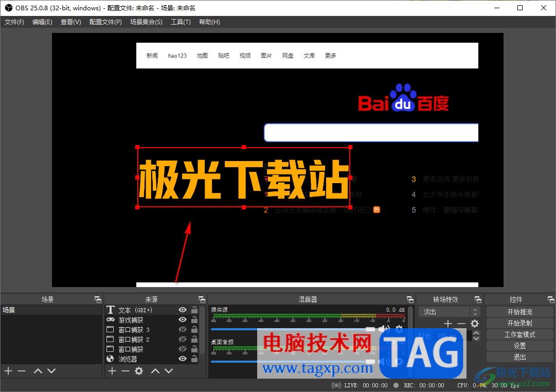Click the 开始推流 button
The image size is (556, 392).
(x=519, y=312)
